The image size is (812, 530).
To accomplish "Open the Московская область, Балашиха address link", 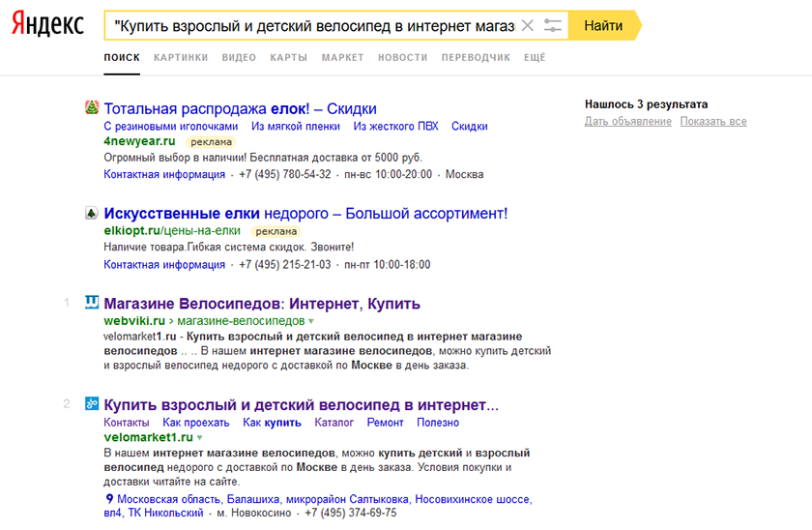I will coord(318,506).
